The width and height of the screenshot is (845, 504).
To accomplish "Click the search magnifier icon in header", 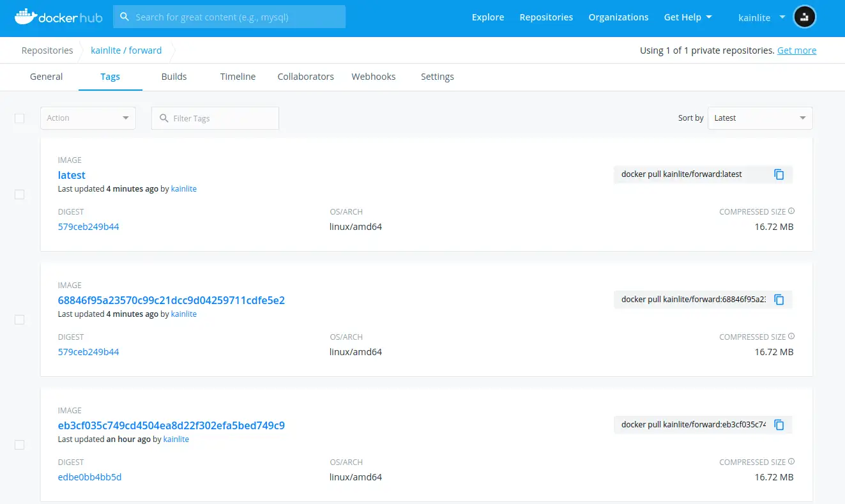I will (125, 17).
